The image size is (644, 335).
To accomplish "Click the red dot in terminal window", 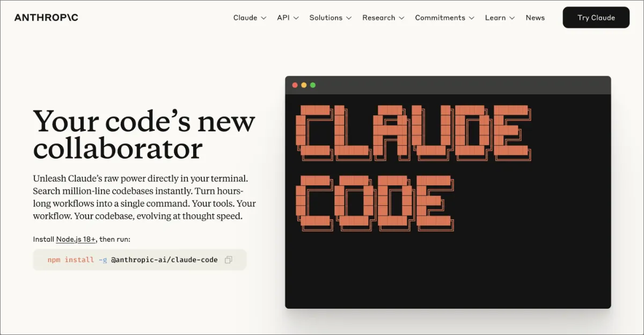I will point(295,85).
